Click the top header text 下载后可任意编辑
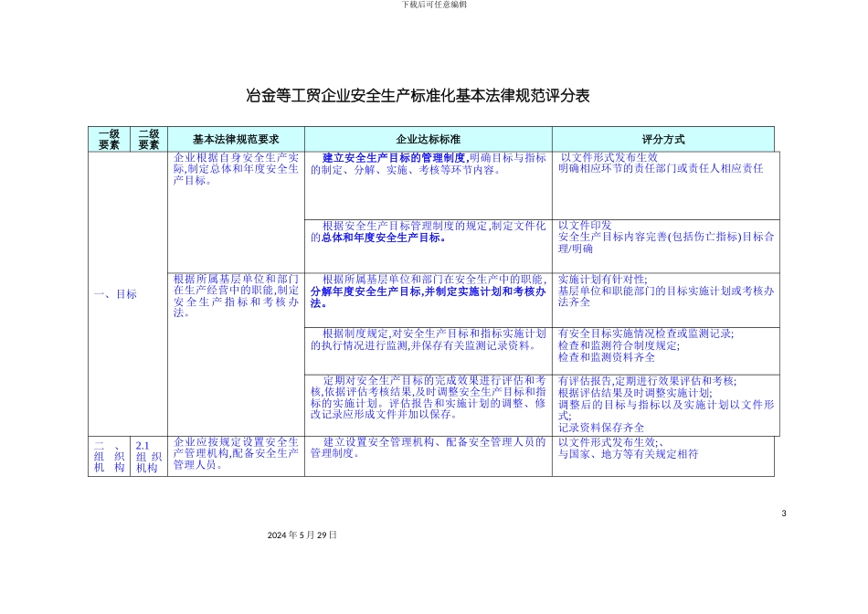Screen dimensions: 868x614 point(434,5)
